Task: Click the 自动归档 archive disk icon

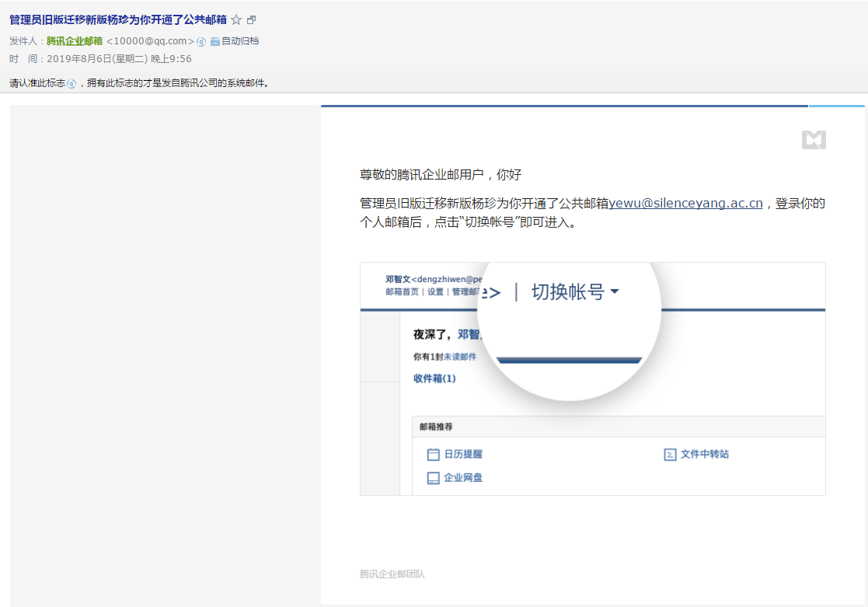Action: pyautogui.click(x=215, y=40)
